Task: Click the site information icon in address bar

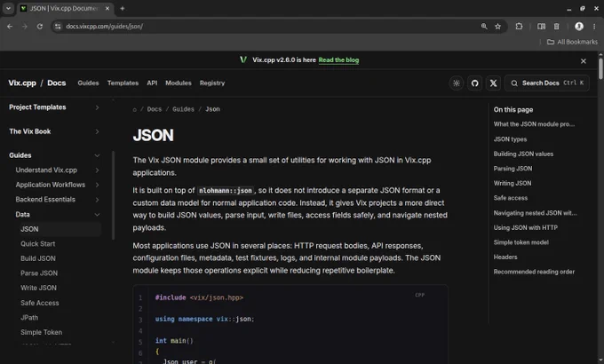Action: point(58,27)
